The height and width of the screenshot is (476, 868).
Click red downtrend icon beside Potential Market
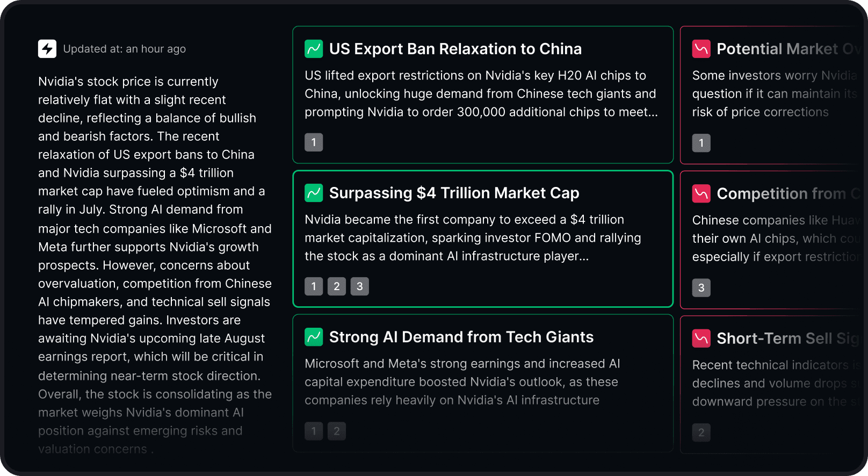(701, 49)
